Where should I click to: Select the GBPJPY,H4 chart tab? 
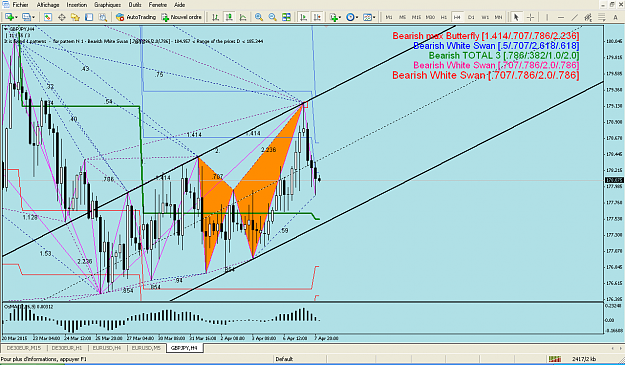pos(184,348)
